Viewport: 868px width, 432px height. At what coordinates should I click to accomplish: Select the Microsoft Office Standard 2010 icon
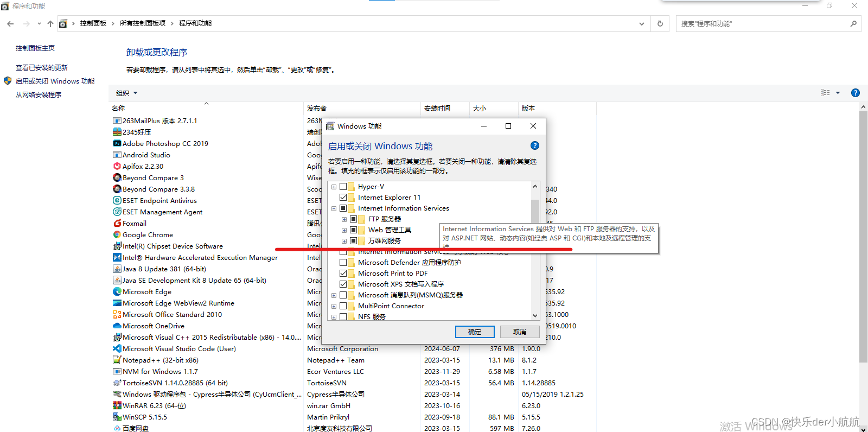point(117,314)
